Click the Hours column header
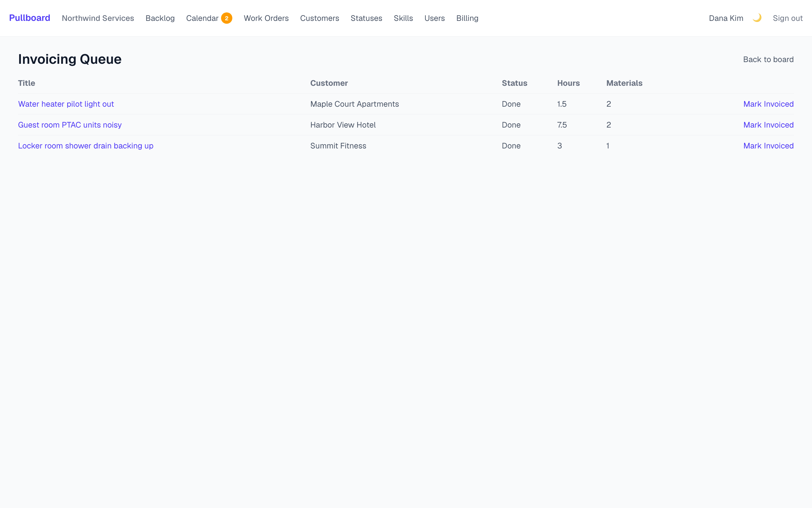The width and height of the screenshot is (812, 508). (x=568, y=83)
